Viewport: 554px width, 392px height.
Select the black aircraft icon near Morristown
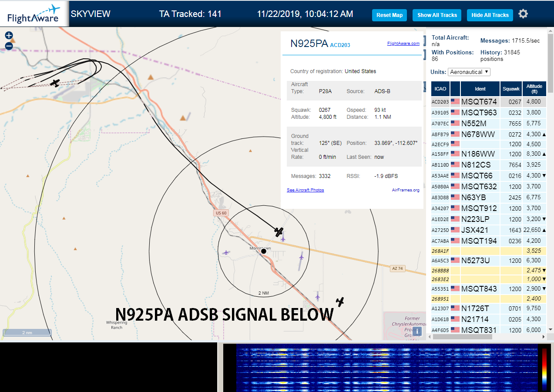point(279,231)
